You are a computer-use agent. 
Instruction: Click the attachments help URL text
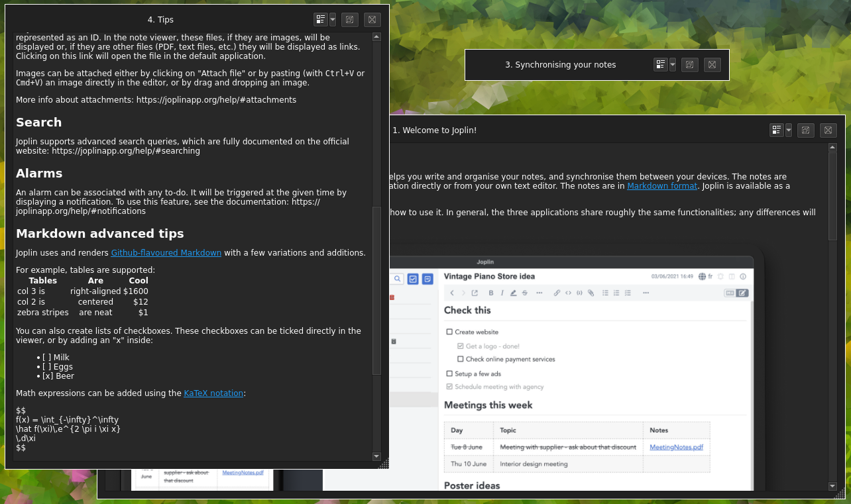point(216,100)
